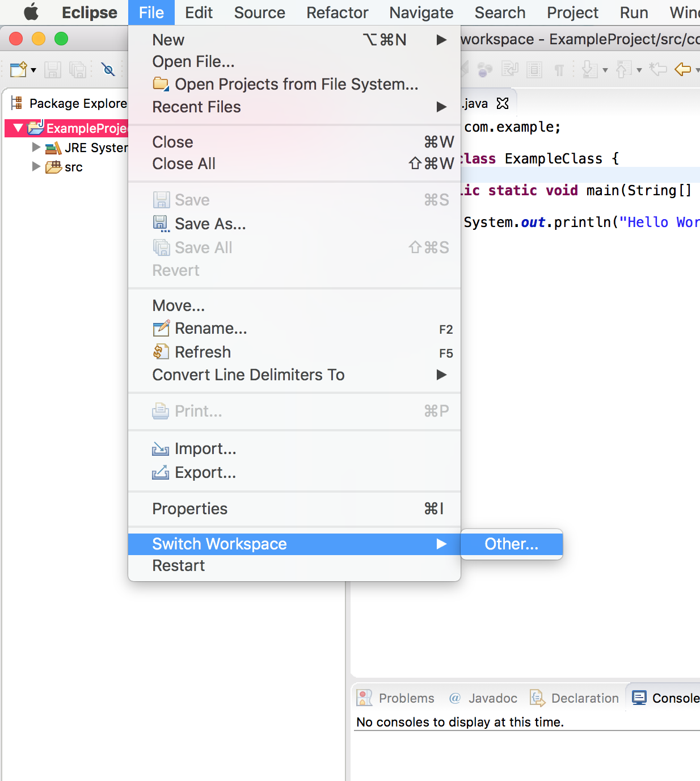
Task: Choose Close in the File menu
Action: [294, 142]
